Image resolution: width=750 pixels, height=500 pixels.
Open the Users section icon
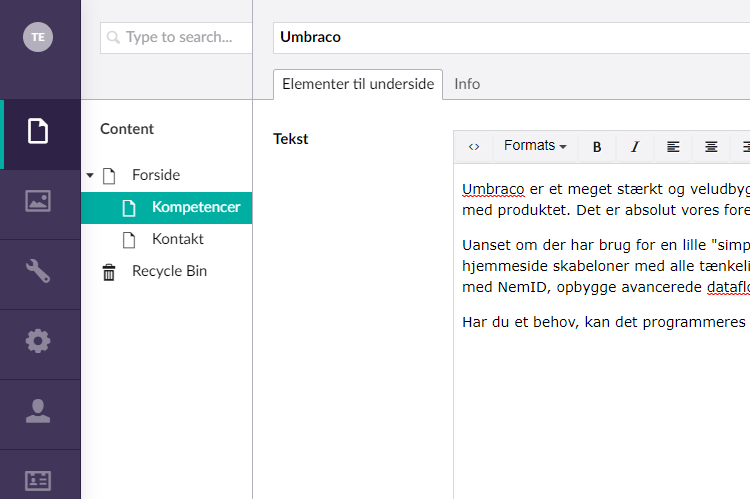click(38, 411)
